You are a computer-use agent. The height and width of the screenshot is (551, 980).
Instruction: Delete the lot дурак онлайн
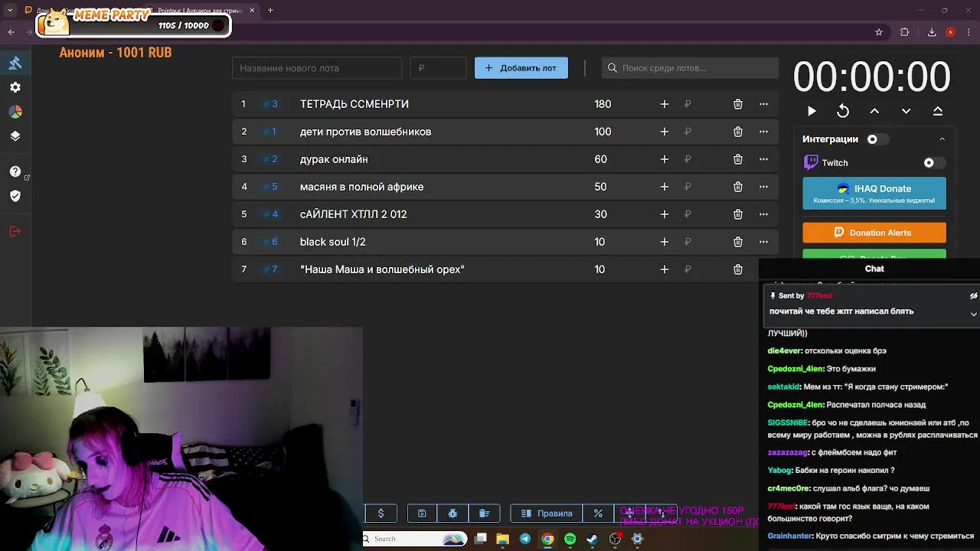(x=738, y=159)
